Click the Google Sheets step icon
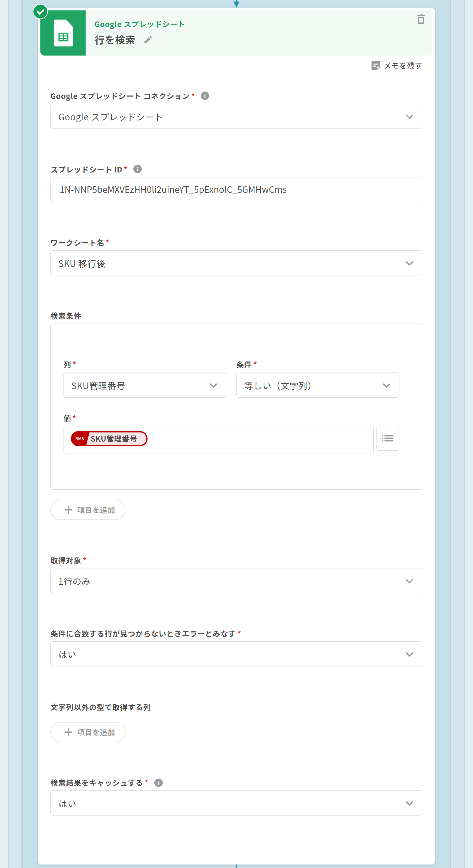The height and width of the screenshot is (868, 473). (x=63, y=33)
